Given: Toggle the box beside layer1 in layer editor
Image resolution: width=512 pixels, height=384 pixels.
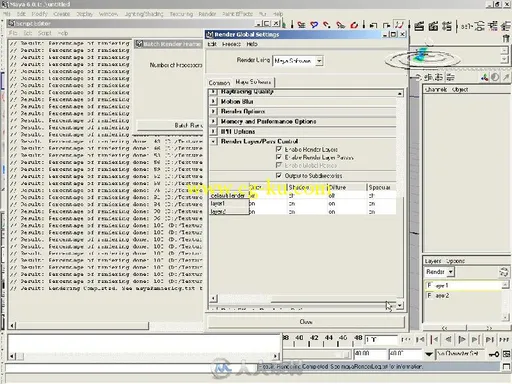Looking at the screenshot, I should 429,285.
